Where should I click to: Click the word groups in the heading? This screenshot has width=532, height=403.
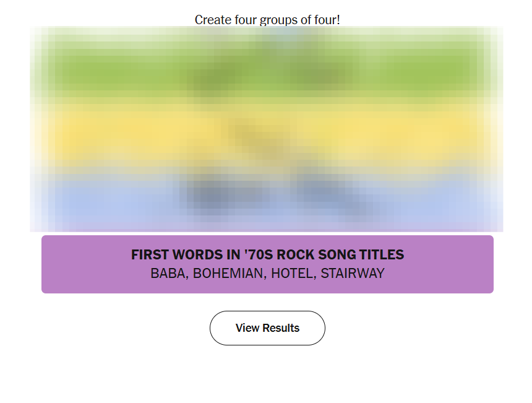coord(278,20)
